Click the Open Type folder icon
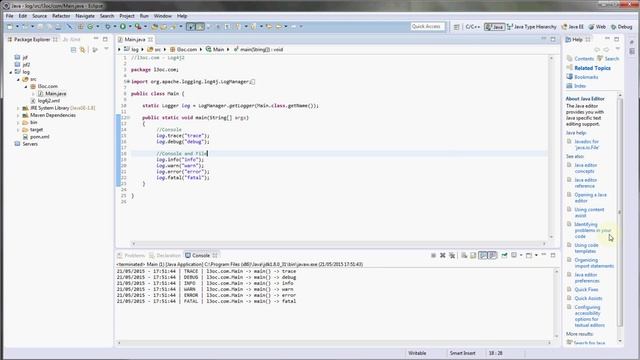Viewport: 640px width, 360px height. click(154, 27)
